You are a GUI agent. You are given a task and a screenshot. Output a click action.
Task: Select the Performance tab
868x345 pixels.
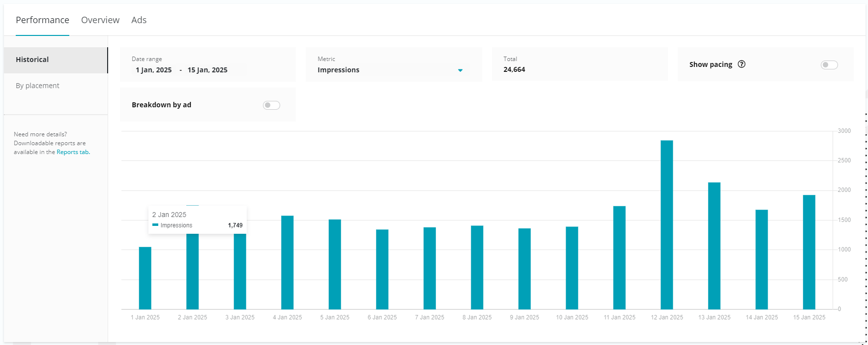click(42, 20)
